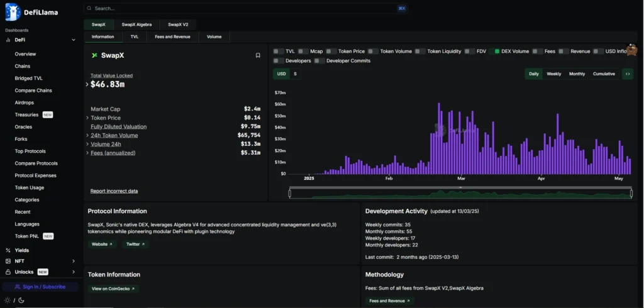Screen dimensions: 644x308
Task: Click the DeFi bar chart sidebar icon
Action: click(8, 40)
